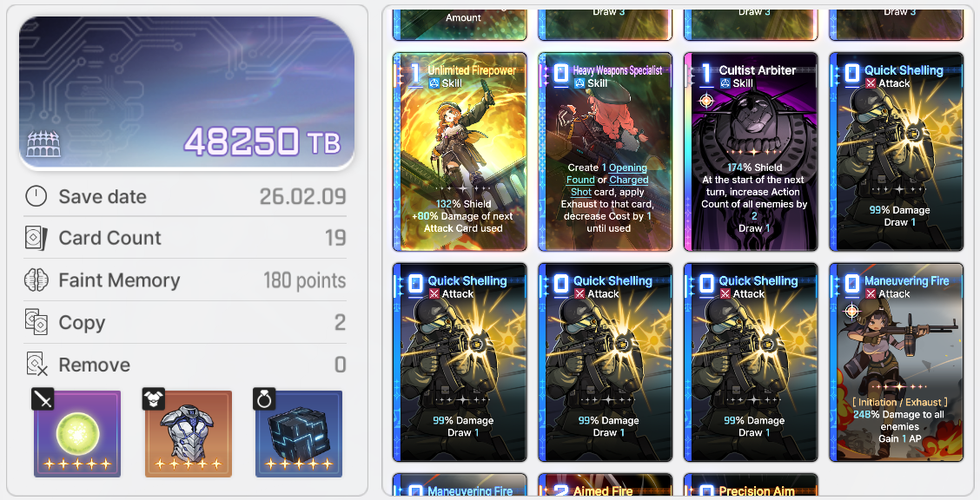Select the Quick Shelling card in the top row

point(897,152)
